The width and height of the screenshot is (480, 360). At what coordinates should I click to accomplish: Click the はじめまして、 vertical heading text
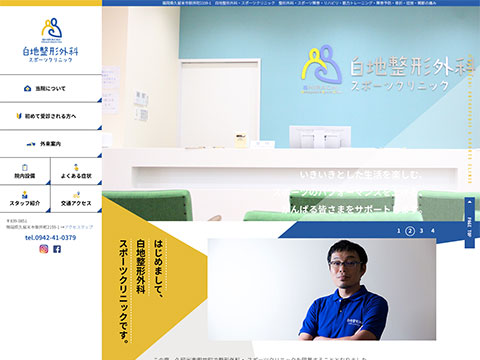coord(158,268)
